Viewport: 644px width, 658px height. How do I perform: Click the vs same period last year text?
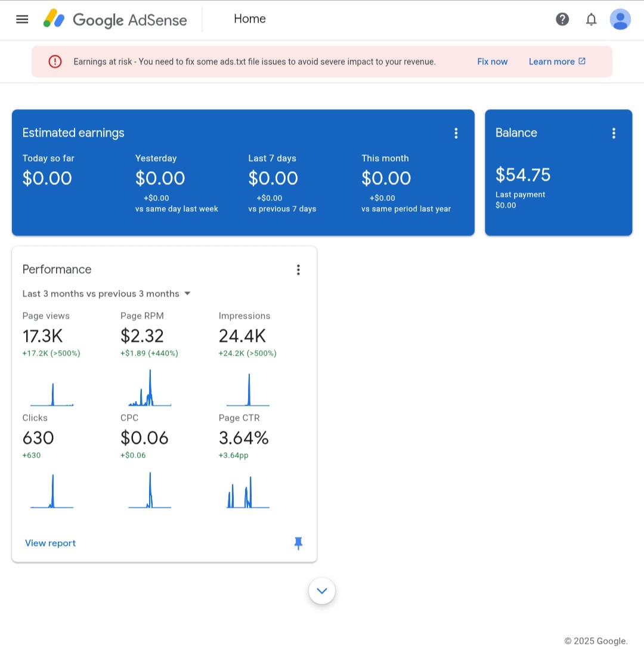pos(406,209)
